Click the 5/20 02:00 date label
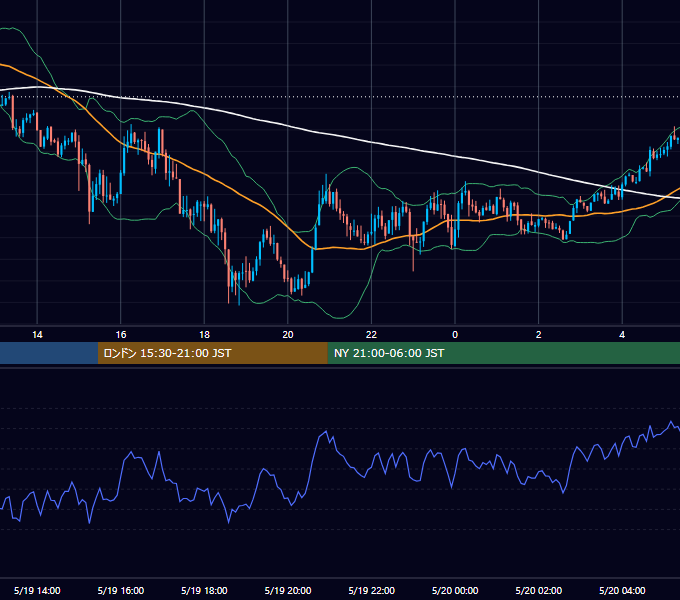 click(x=539, y=590)
